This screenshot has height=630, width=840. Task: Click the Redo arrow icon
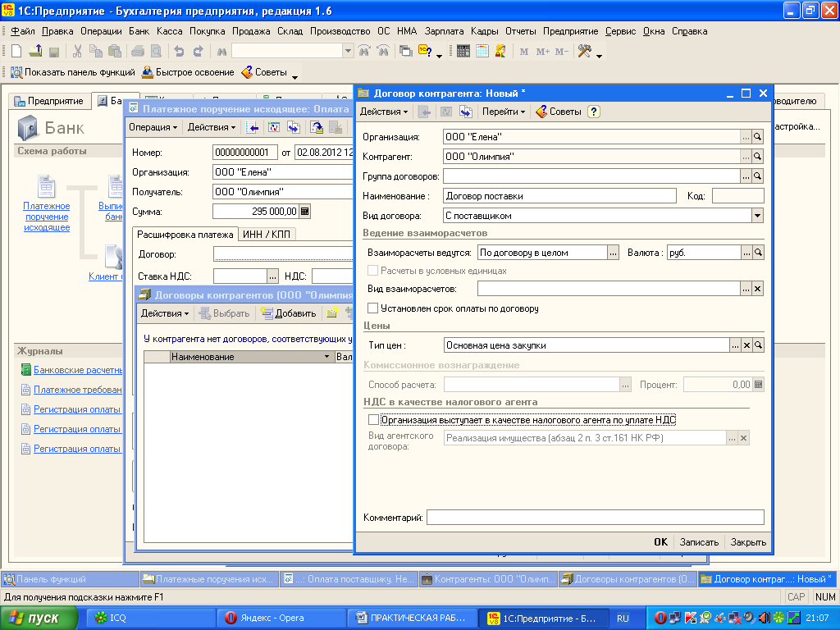point(199,52)
